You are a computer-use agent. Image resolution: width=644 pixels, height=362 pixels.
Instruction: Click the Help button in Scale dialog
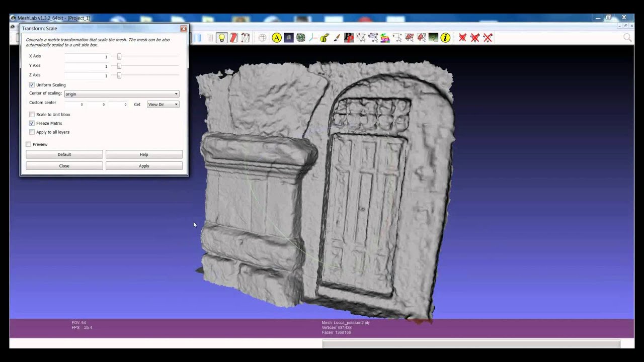[144, 154]
